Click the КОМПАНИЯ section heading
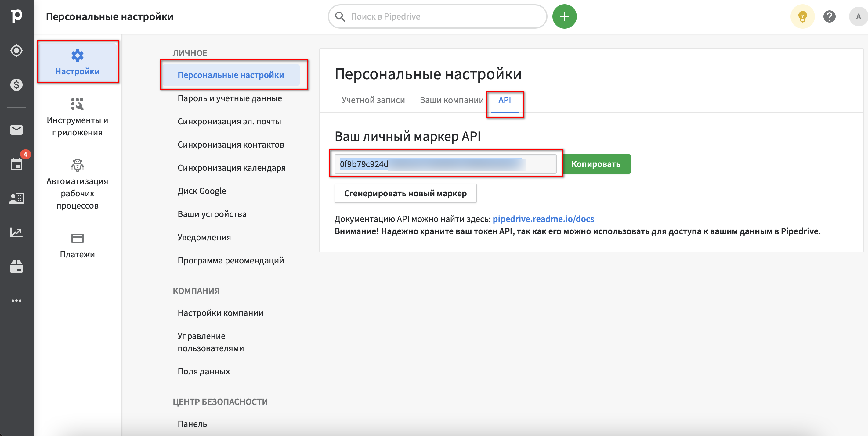 196,291
